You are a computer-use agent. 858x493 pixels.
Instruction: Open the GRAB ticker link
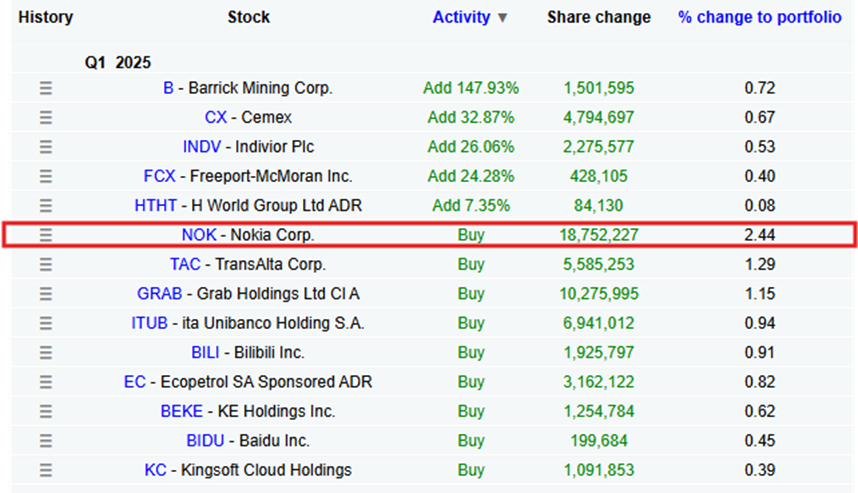(159, 294)
